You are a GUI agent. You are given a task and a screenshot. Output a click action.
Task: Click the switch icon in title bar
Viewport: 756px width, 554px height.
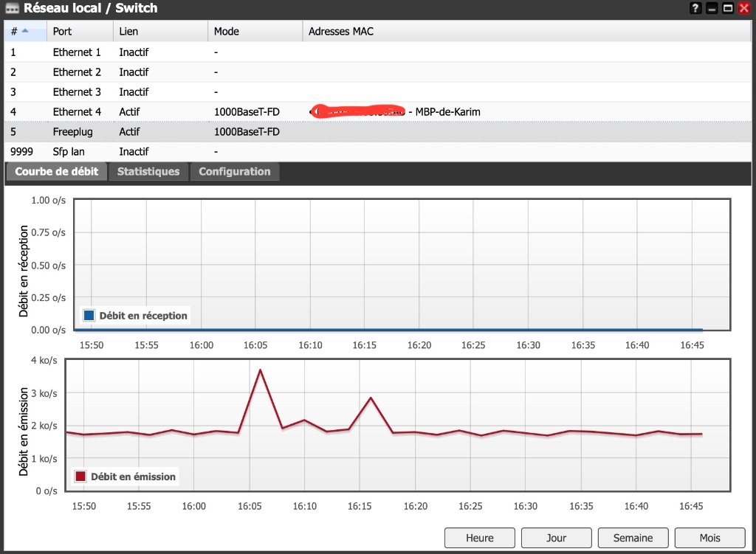(12, 9)
